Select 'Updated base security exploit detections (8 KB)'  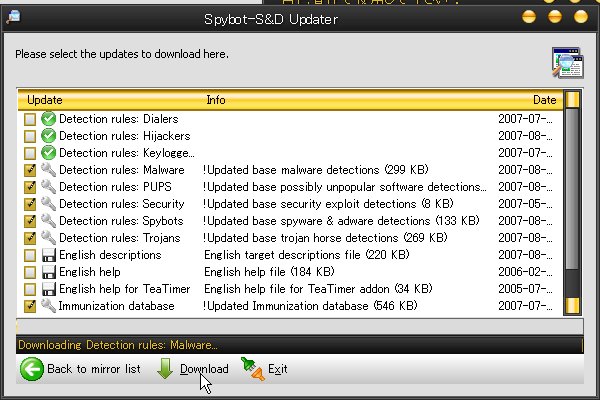point(328,204)
